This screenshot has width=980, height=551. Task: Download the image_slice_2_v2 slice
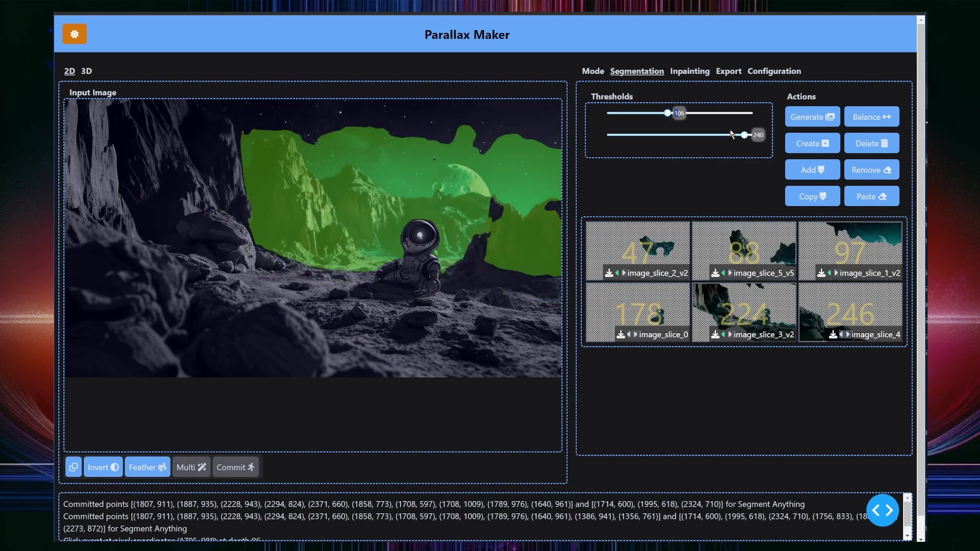pyautogui.click(x=609, y=273)
